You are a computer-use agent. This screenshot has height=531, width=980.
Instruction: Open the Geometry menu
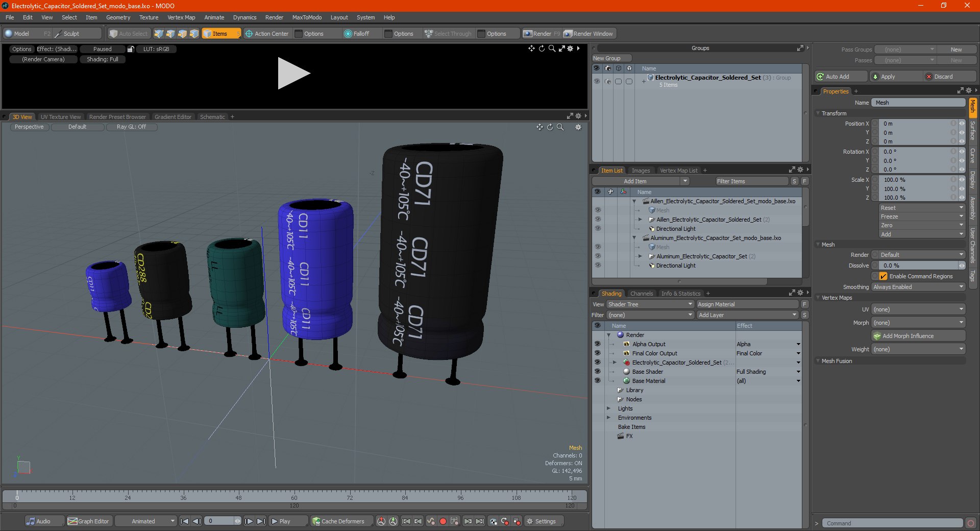[118, 17]
